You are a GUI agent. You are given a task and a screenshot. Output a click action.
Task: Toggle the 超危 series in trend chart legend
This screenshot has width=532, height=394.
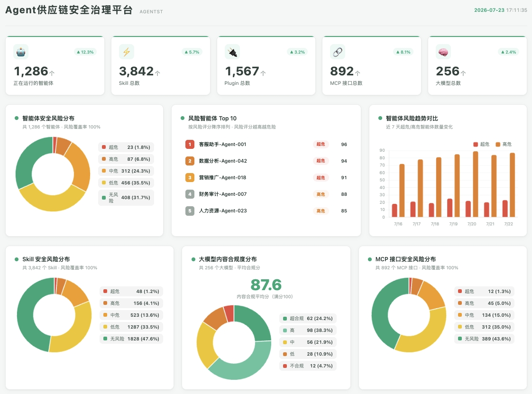(x=481, y=144)
